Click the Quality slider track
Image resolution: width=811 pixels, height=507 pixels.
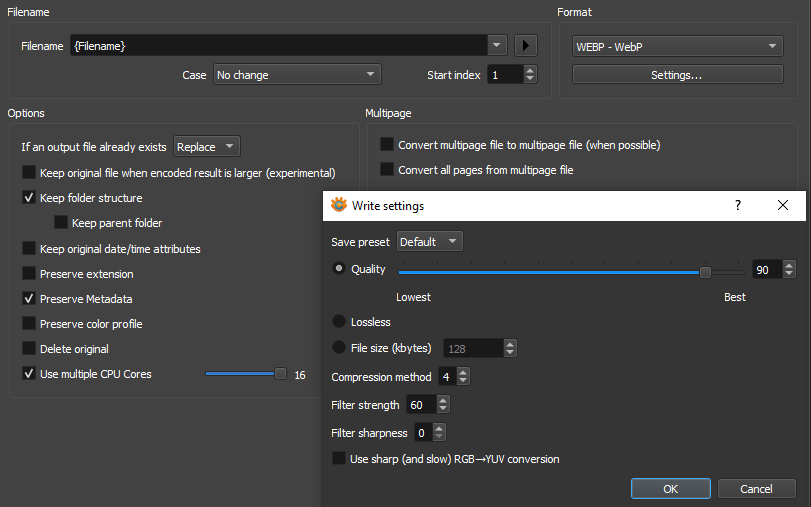point(550,271)
